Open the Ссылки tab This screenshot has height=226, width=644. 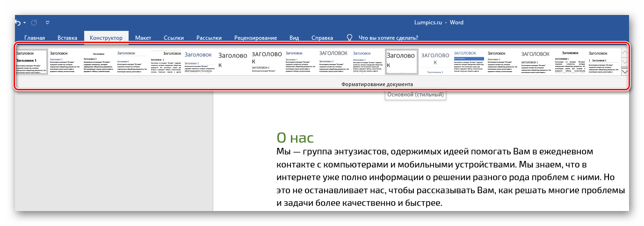[174, 38]
